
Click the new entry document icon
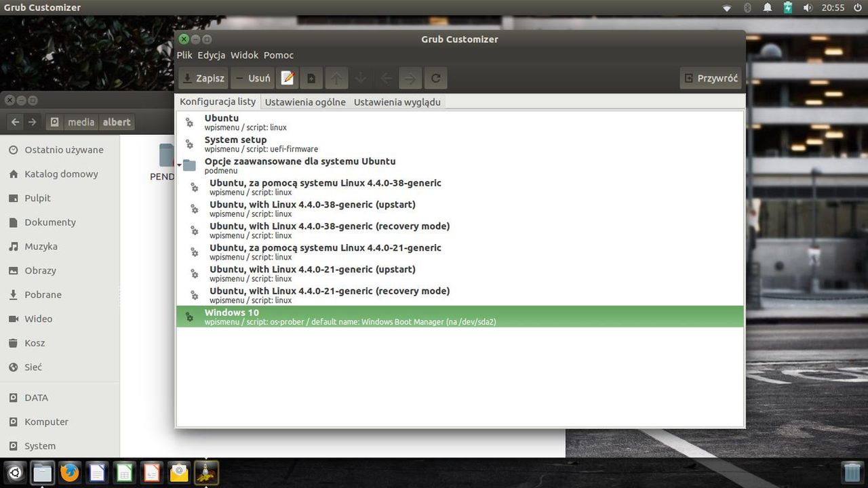coord(311,78)
